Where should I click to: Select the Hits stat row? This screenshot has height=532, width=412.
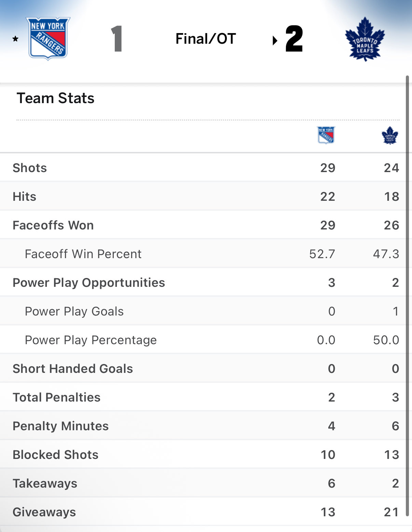(24, 197)
